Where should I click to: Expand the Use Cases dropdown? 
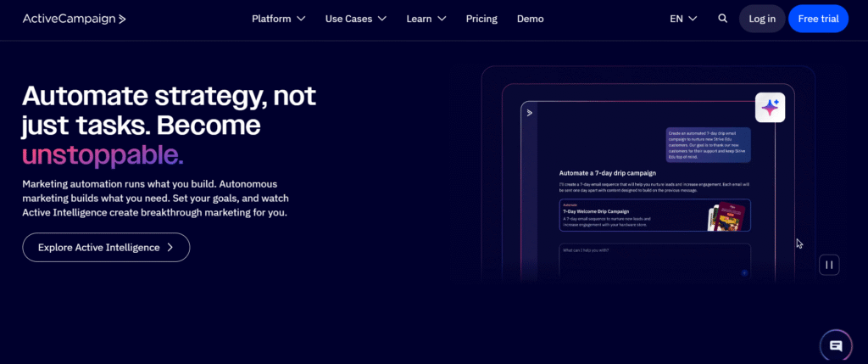[x=355, y=19]
